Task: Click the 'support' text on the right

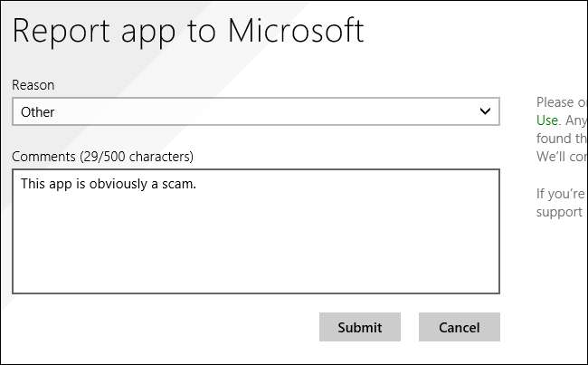Action: 559,211
